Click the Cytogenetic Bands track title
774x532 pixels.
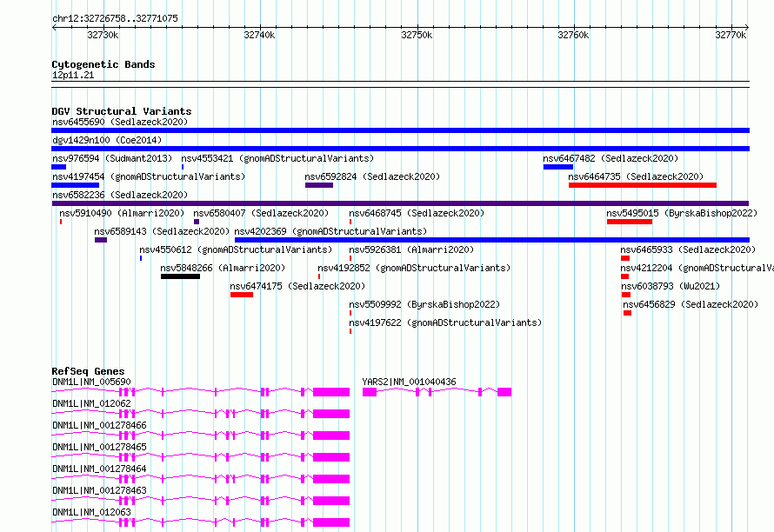pos(103,64)
